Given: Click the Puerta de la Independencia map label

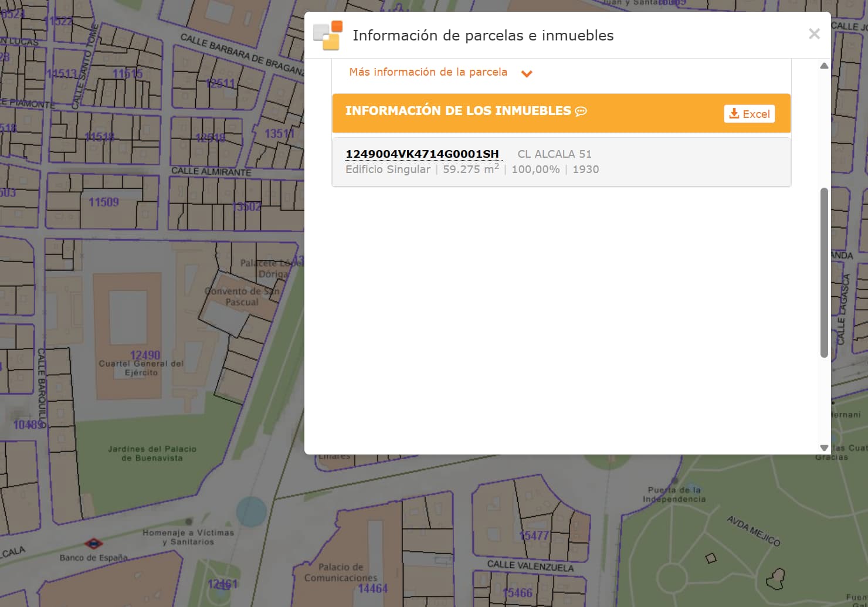Looking at the screenshot, I should [x=674, y=494].
